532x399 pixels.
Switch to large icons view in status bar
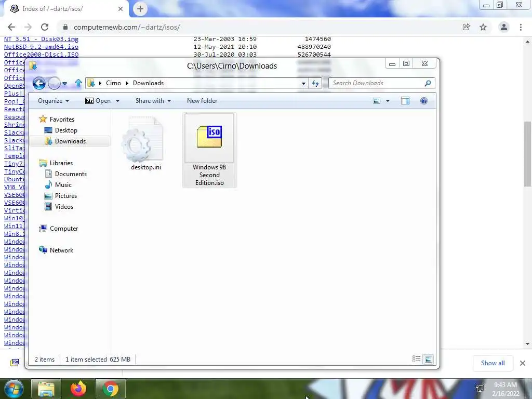[x=429, y=359]
